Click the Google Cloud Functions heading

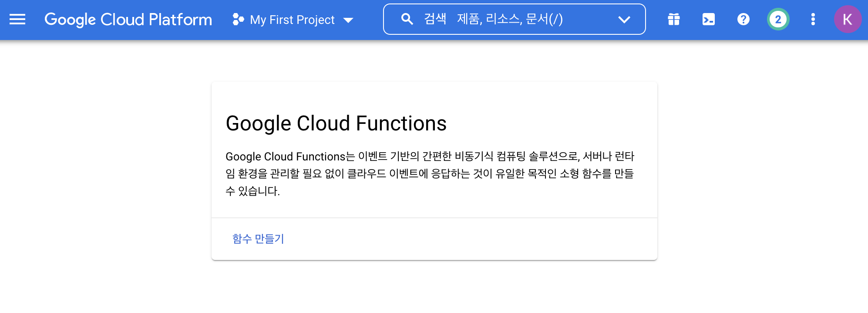(336, 123)
